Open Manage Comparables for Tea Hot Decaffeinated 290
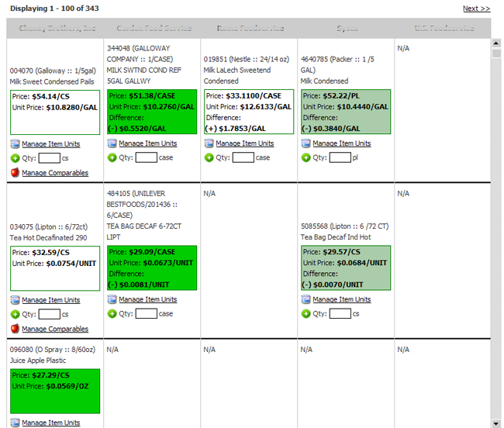Screen dimensions: 504x428 tap(55, 329)
